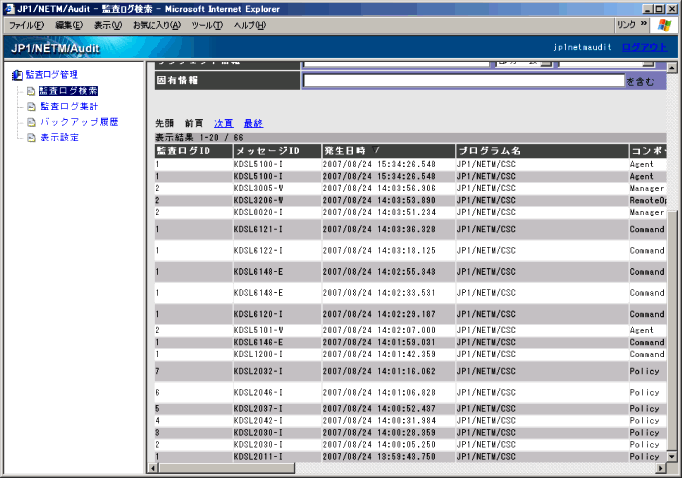682x478 pixels.
Task: Click the ログアウト link
Action: pyautogui.click(x=643, y=47)
